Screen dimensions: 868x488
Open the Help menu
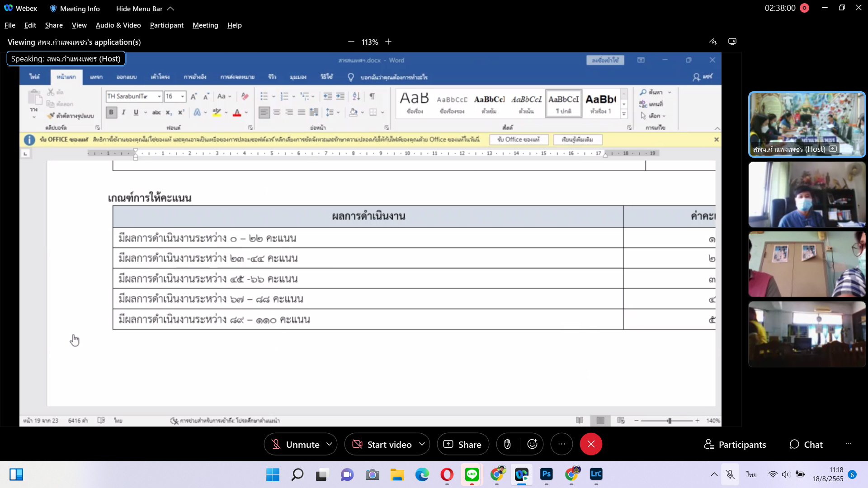(234, 25)
